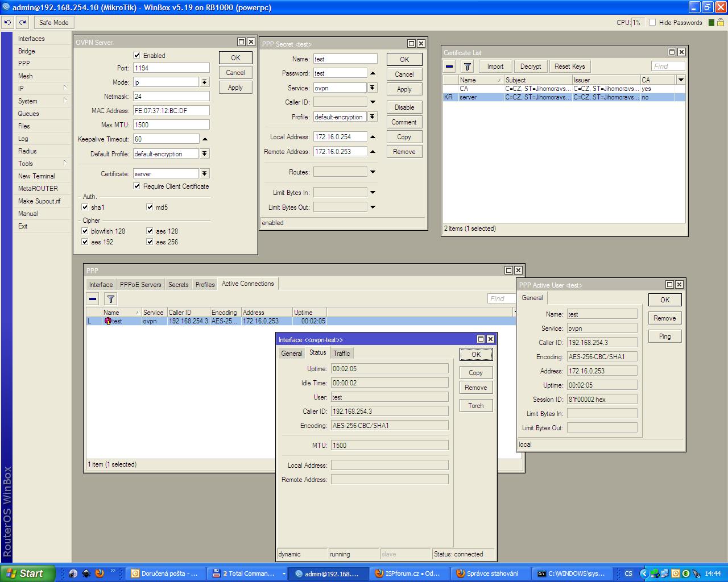Viewport: 728px width, 582px height.
Task: Click Ping in the PPP Active User window
Action: (665, 336)
